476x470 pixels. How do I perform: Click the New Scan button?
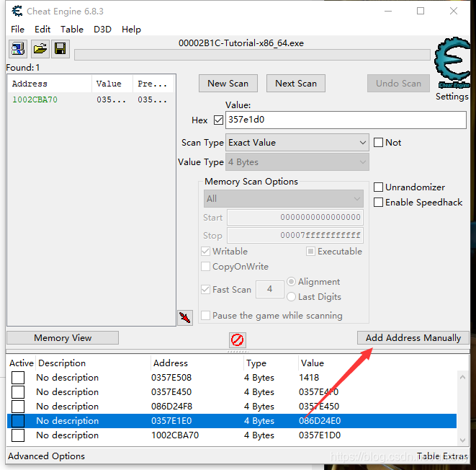(228, 83)
